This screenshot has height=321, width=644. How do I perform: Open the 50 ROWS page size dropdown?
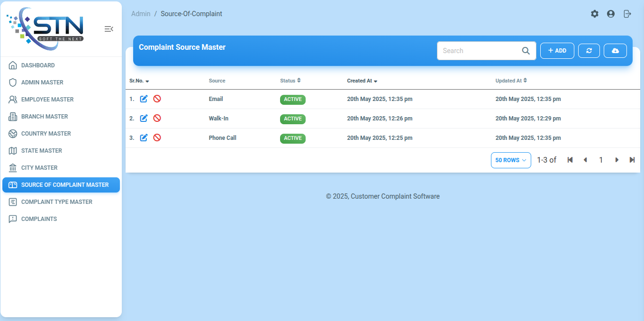coord(511,160)
